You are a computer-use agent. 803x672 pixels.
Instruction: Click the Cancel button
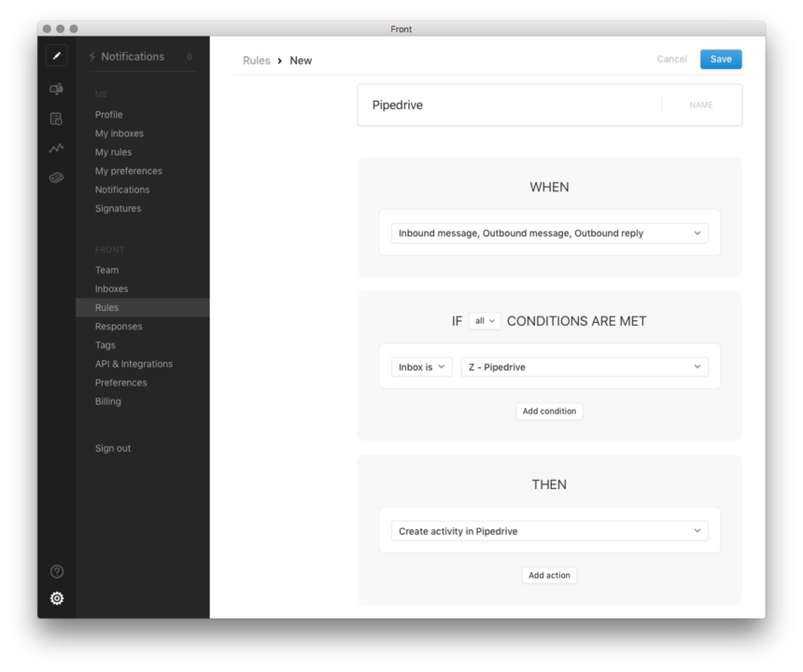pos(671,59)
